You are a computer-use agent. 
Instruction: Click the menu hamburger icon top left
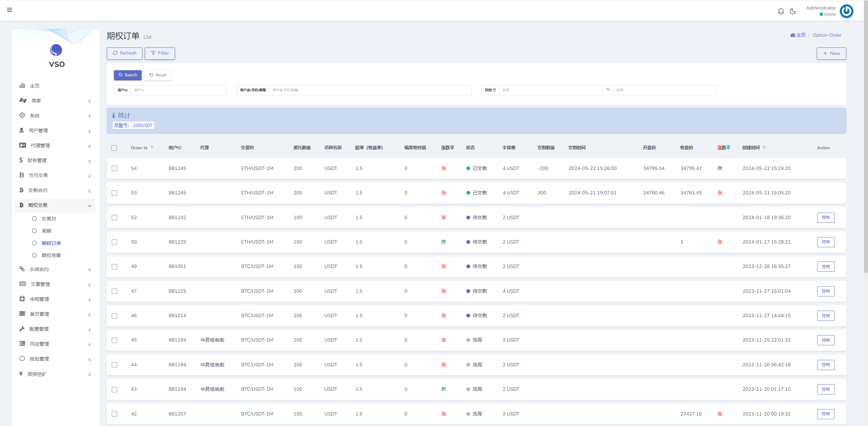click(9, 10)
